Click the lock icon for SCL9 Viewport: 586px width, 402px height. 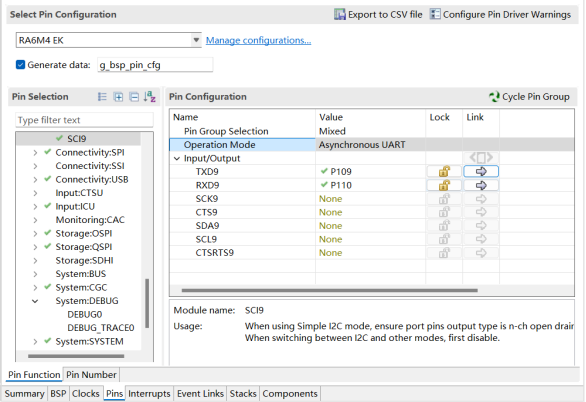[x=444, y=239]
